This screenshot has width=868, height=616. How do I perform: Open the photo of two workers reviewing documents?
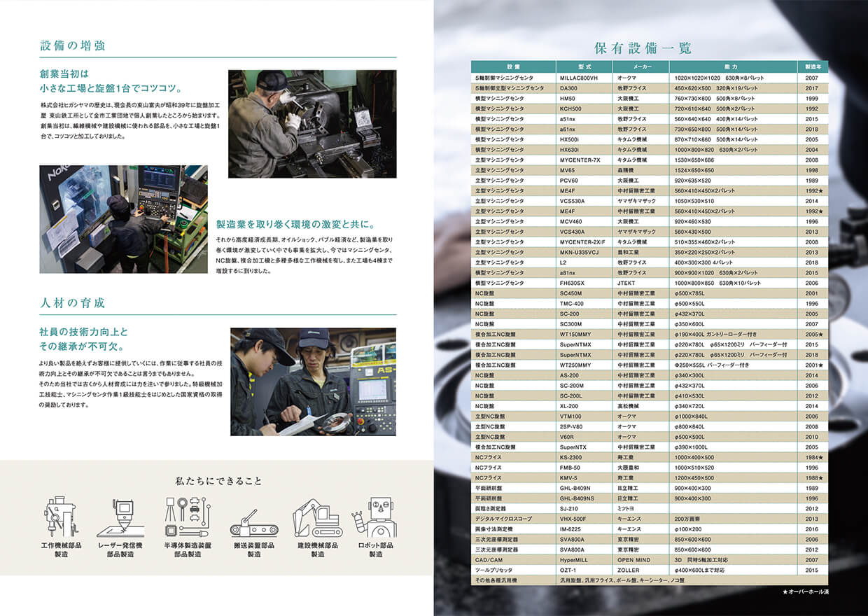coord(313,381)
